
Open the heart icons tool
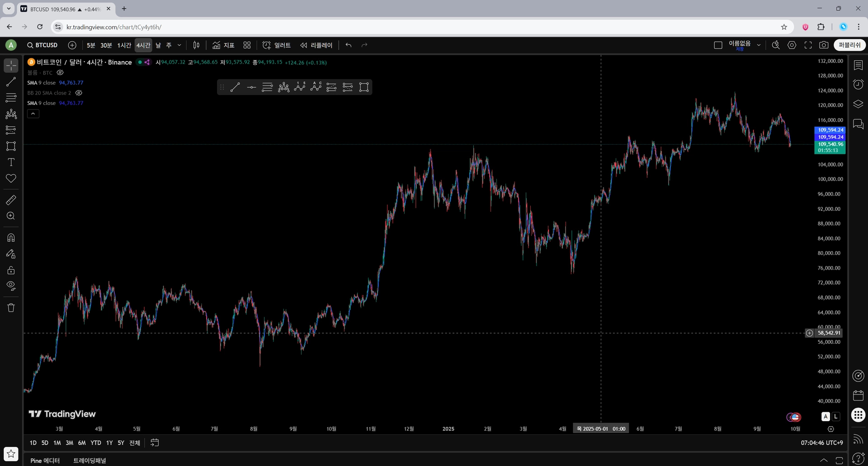[x=11, y=178]
